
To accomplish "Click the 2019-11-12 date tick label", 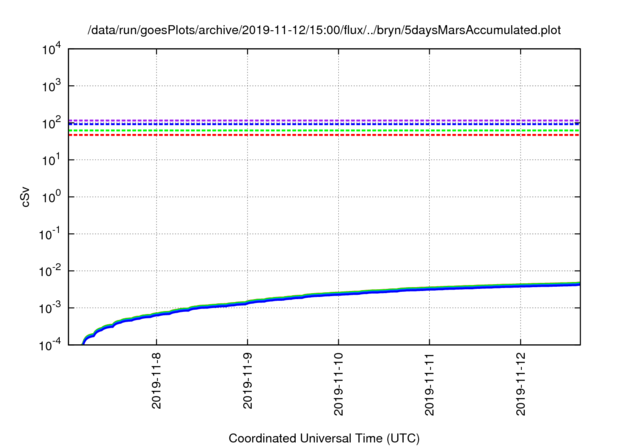I will (520, 384).
